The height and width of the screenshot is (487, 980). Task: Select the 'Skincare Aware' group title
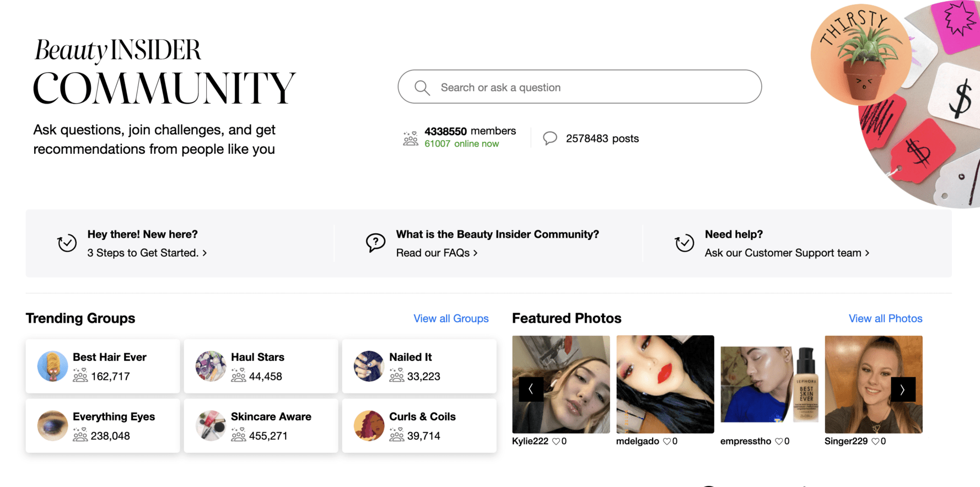click(x=271, y=416)
